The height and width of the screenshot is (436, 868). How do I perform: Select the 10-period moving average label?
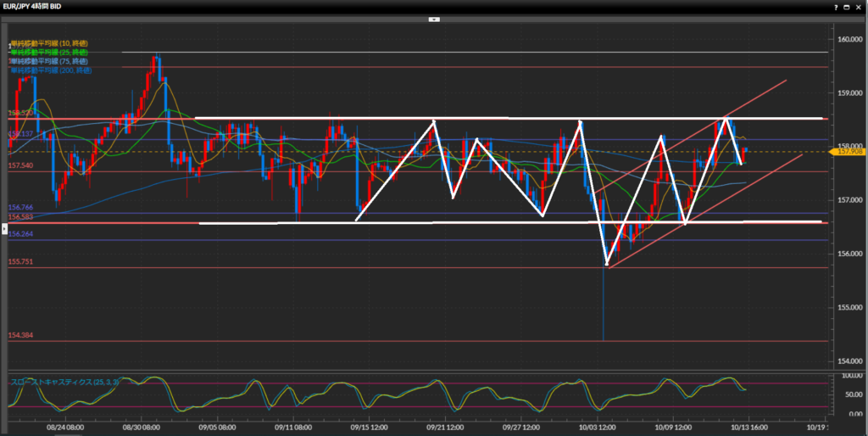49,42
